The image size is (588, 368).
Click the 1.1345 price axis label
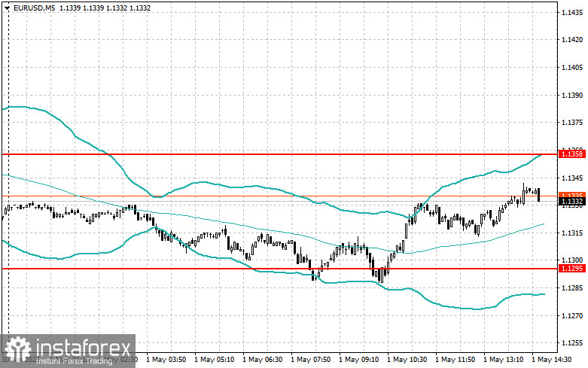click(572, 178)
